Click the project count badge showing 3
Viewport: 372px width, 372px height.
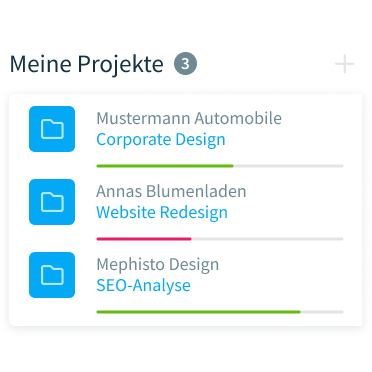[185, 63]
